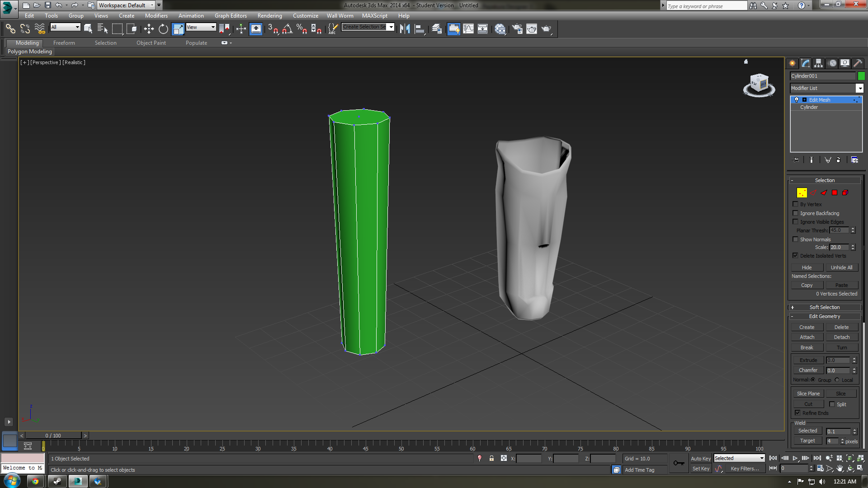
Task: Toggle the Percent Snap tool
Action: (x=302, y=29)
